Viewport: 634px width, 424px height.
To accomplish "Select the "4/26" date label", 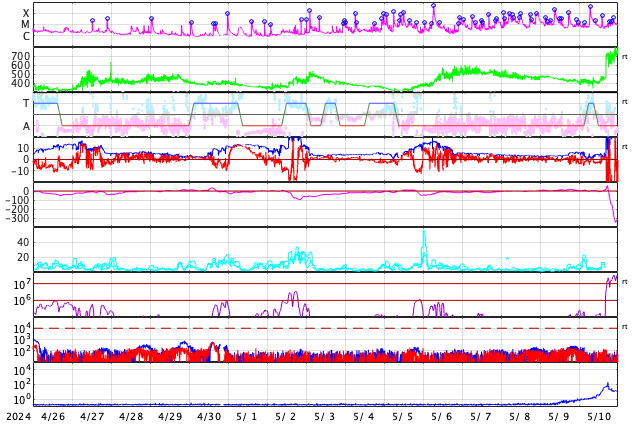I will (53, 417).
